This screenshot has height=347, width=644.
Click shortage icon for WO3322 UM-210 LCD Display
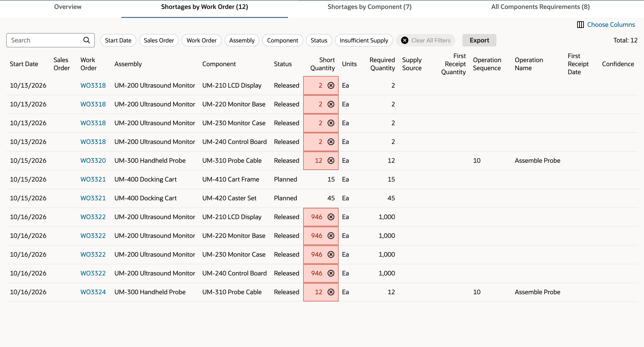[331, 217]
